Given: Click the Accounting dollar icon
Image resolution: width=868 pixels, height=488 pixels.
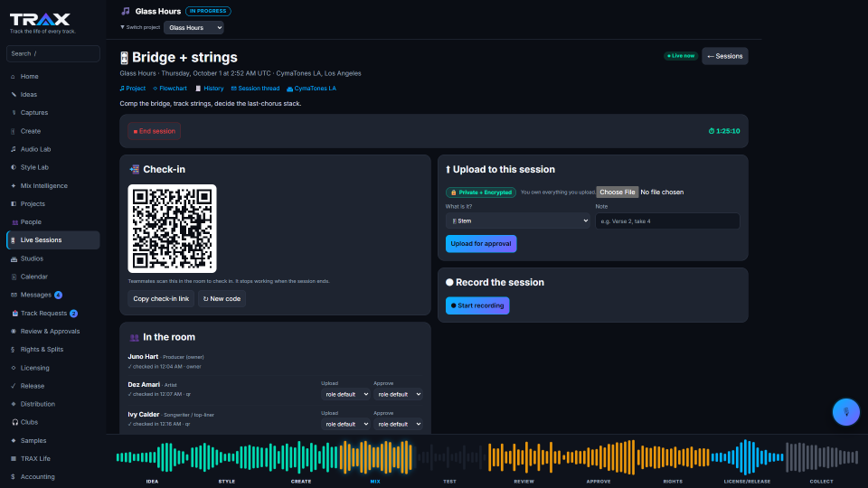Looking at the screenshot, I should click(14, 477).
